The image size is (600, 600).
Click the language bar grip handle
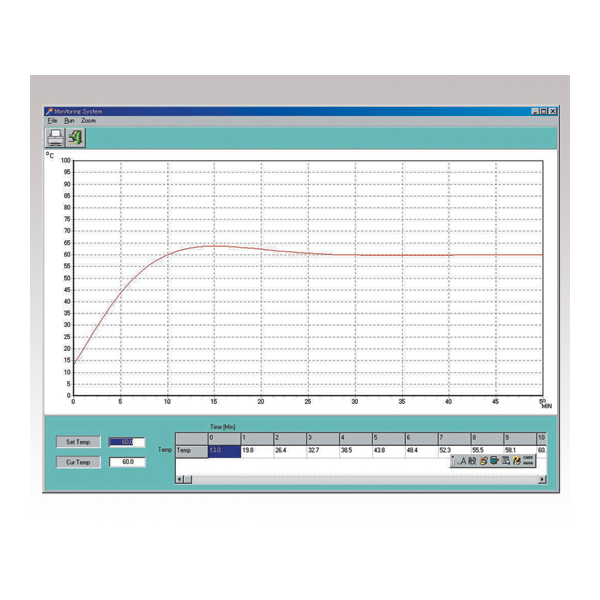point(453,461)
